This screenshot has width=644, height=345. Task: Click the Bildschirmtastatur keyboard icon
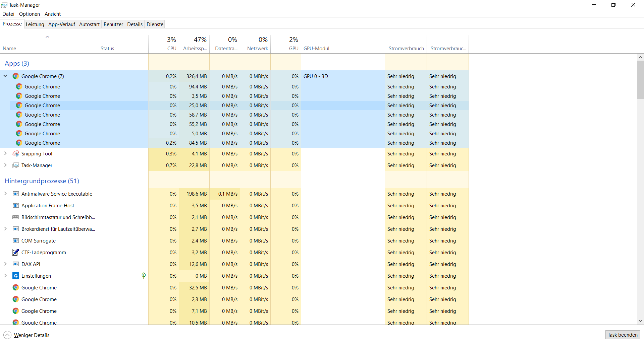(16, 217)
